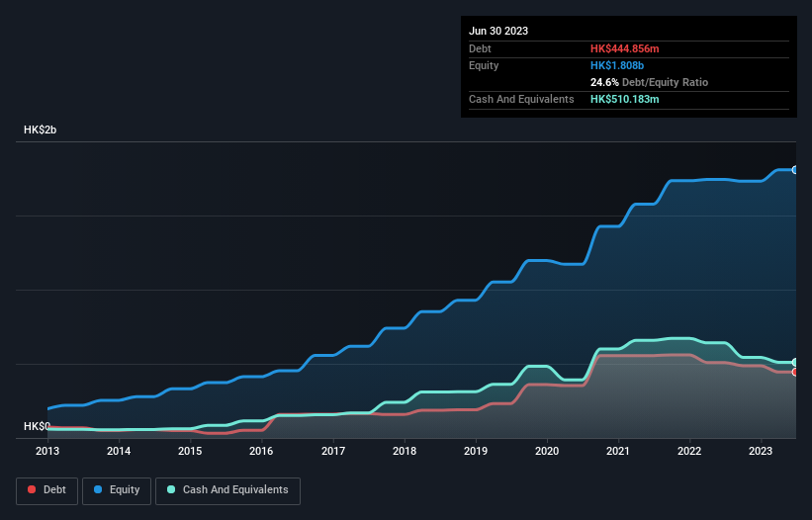Click the Debt row label in tooltip

pos(480,48)
